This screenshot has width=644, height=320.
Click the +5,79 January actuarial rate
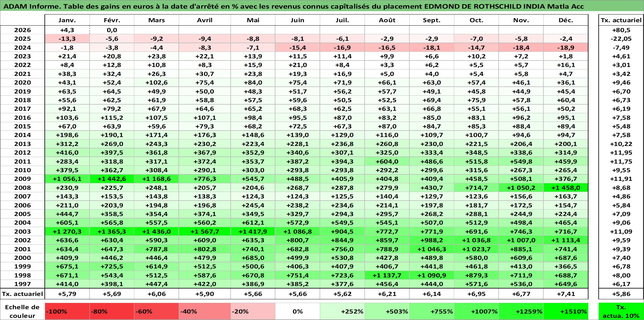[67, 294]
